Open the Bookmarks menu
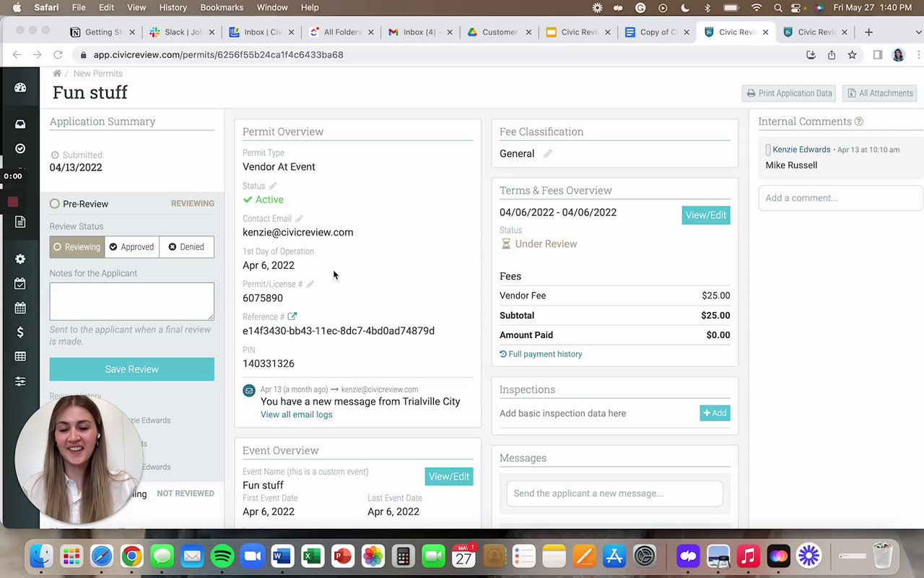 click(222, 7)
